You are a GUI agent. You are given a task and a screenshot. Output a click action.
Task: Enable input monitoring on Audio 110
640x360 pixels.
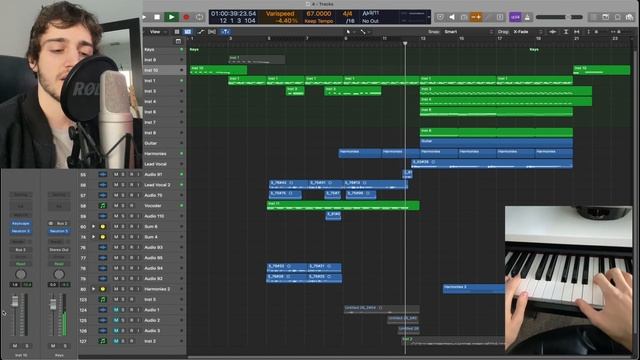tap(138, 216)
